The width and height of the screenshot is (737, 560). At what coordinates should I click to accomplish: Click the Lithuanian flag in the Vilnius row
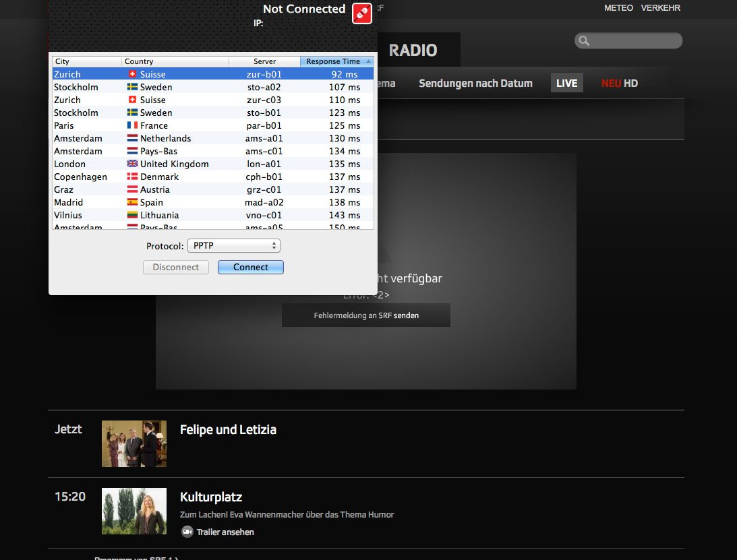pyautogui.click(x=133, y=215)
